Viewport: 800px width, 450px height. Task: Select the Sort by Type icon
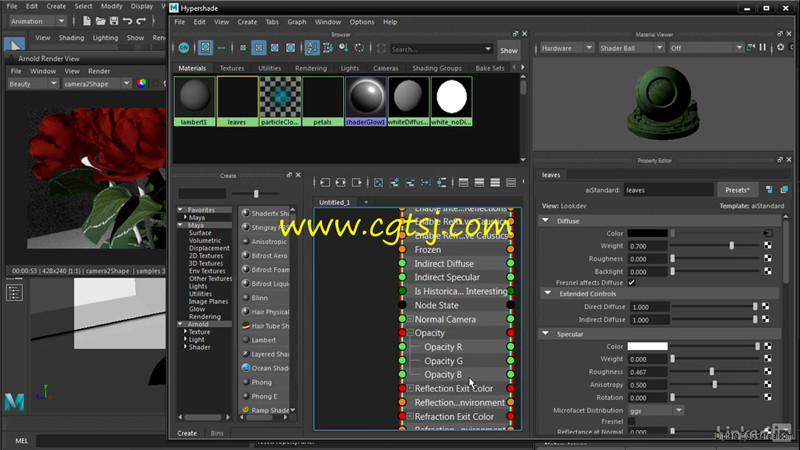[x=328, y=48]
